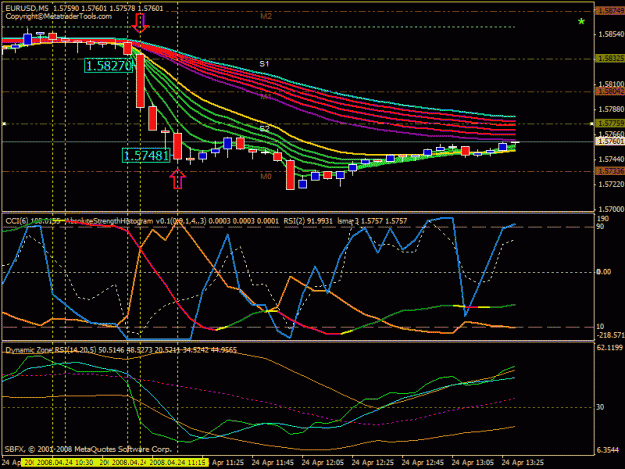Screen dimensions: 625x469
Task: Click the S1 pivot label
Action: [x=264, y=64]
